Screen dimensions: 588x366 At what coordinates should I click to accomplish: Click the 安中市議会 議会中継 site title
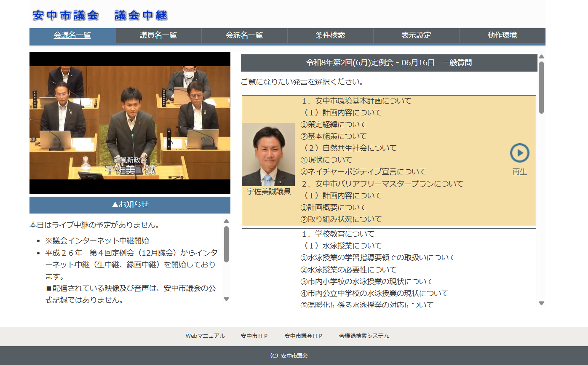point(100,16)
